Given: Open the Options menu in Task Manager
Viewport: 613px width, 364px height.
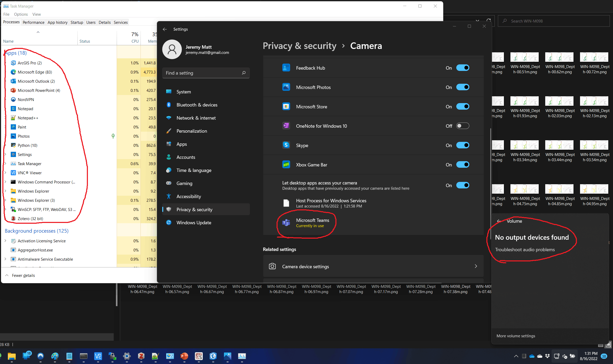Looking at the screenshot, I should [21, 14].
